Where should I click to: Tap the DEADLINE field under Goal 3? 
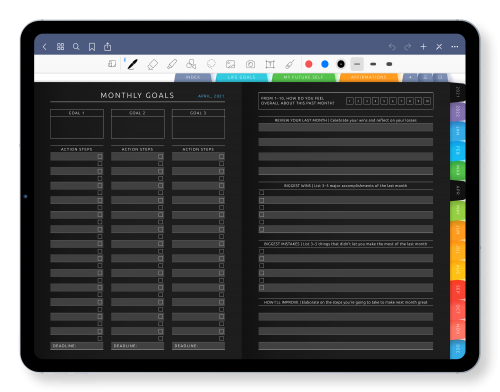pos(198,346)
